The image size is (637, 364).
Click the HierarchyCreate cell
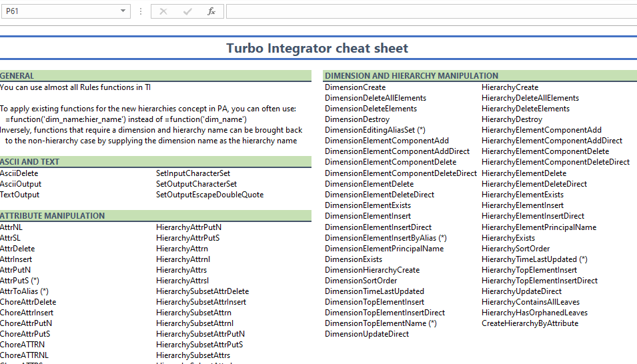(x=510, y=87)
